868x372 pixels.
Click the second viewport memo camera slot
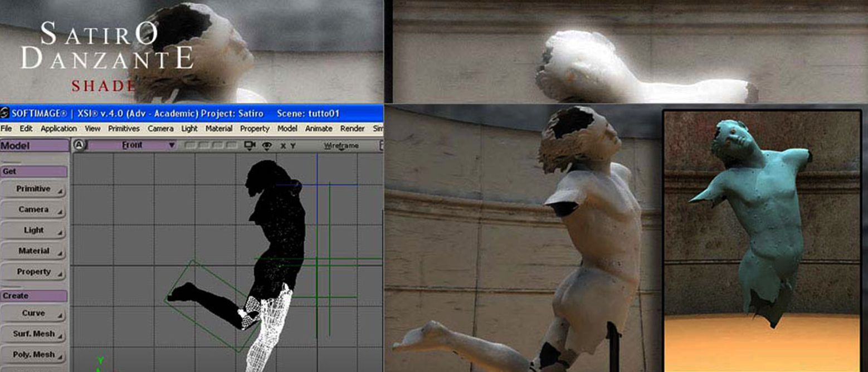click(x=203, y=145)
